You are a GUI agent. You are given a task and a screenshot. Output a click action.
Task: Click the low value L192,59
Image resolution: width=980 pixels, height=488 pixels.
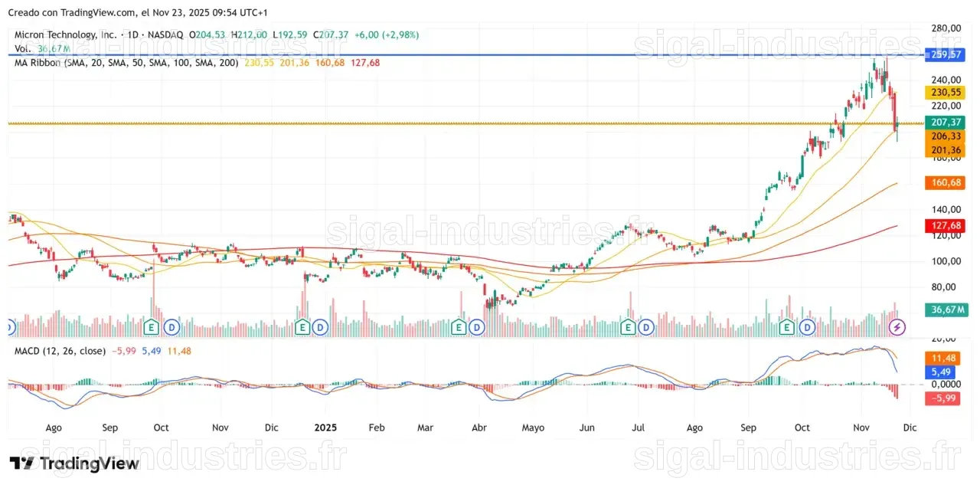pyautogui.click(x=292, y=35)
